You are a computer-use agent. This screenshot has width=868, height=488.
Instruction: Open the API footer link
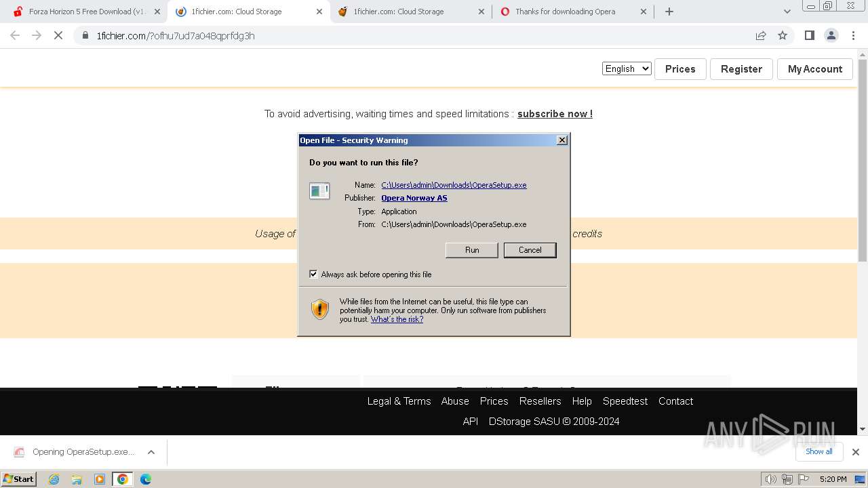[471, 422]
